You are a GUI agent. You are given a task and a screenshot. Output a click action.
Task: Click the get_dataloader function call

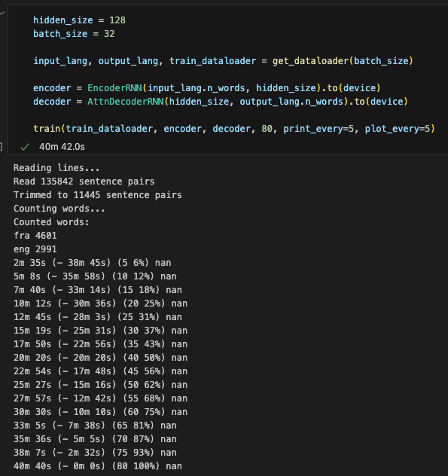[343, 61]
